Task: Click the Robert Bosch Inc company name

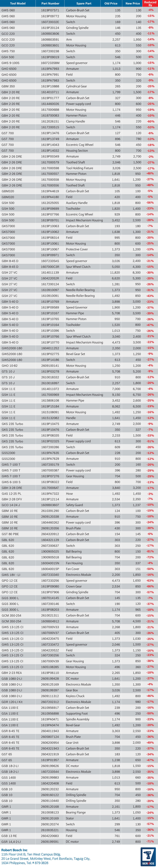Action: [x=14, y=850]
